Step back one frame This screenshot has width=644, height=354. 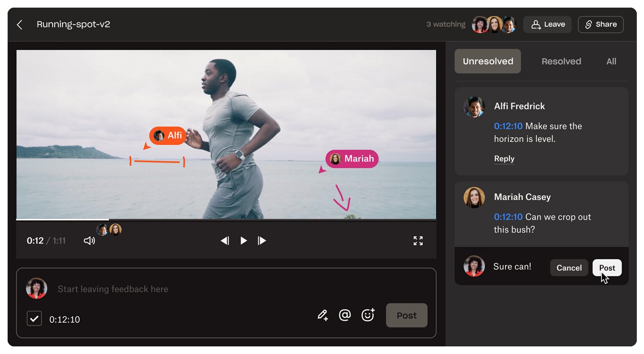tap(225, 241)
